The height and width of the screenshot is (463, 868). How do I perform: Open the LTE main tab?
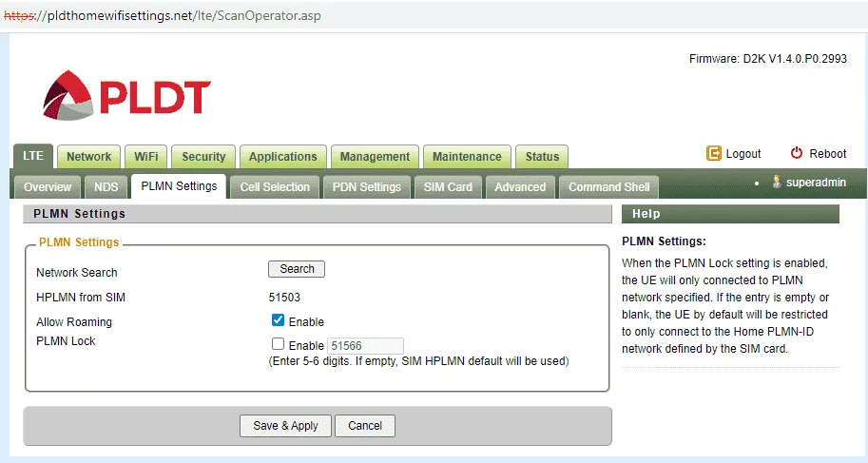coord(33,156)
